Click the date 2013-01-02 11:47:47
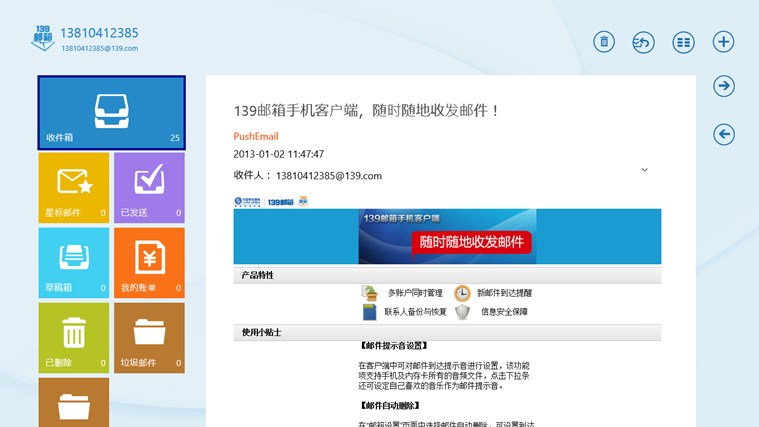This screenshot has width=759, height=427. tap(279, 154)
